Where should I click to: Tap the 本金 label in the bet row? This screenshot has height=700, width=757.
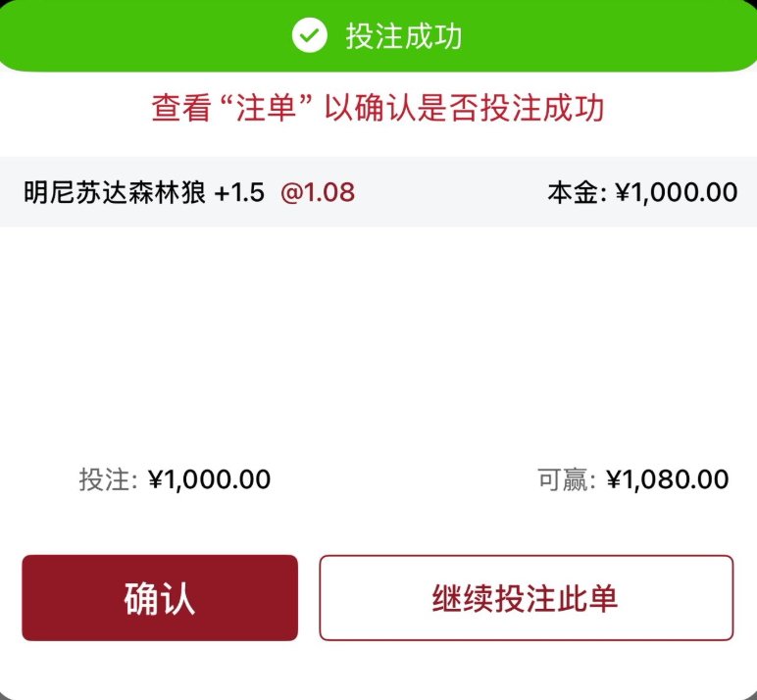(x=577, y=192)
